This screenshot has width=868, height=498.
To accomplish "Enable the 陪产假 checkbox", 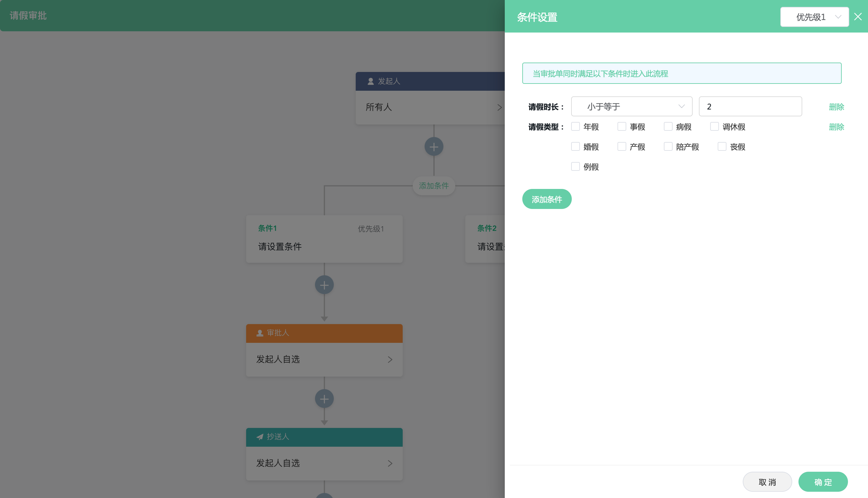I will [x=668, y=147].
